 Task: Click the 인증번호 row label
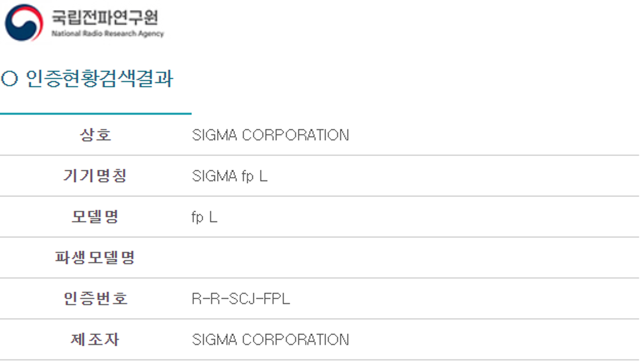click(95, 298)
